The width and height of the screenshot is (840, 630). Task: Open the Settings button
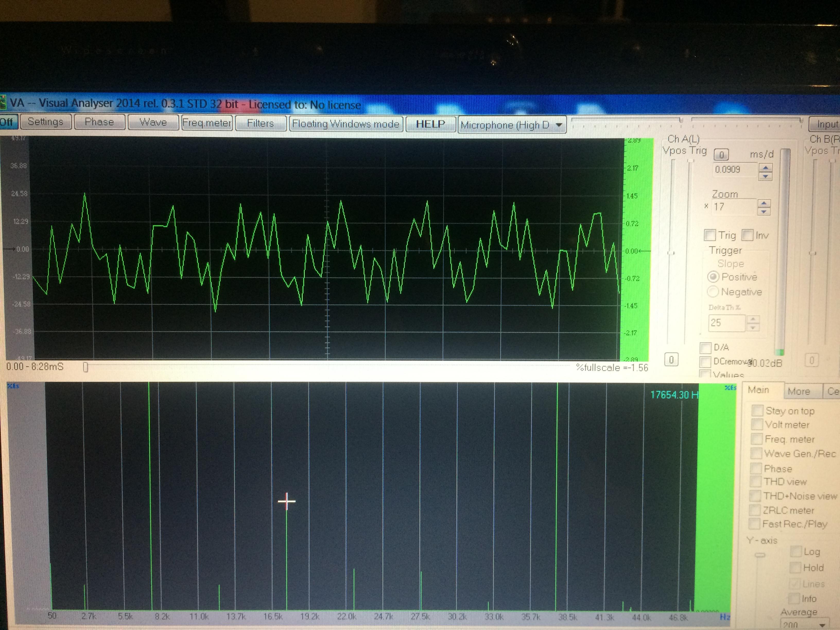point(45,122)
